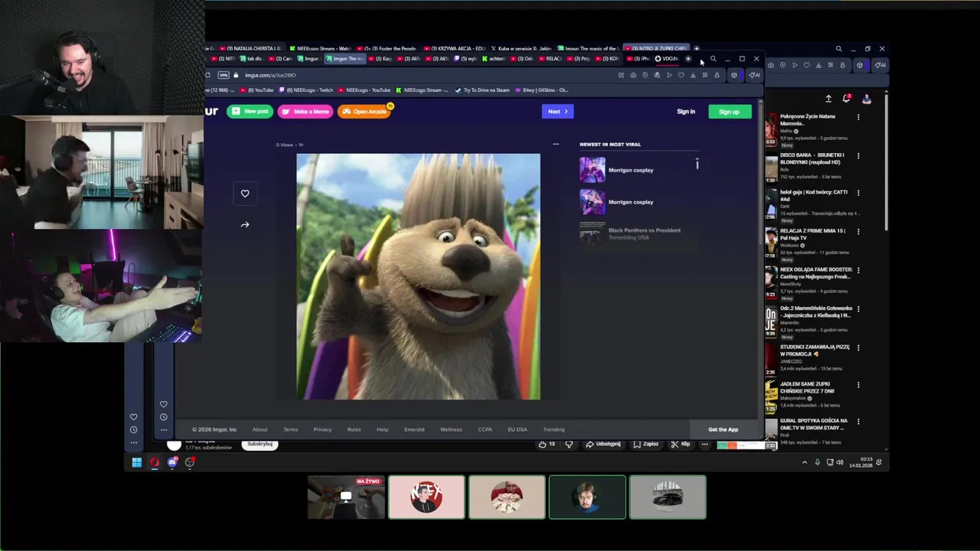The image size is (980, 551).
Task: Click Sign in on Imgur
Action: (x=686, y=112)
